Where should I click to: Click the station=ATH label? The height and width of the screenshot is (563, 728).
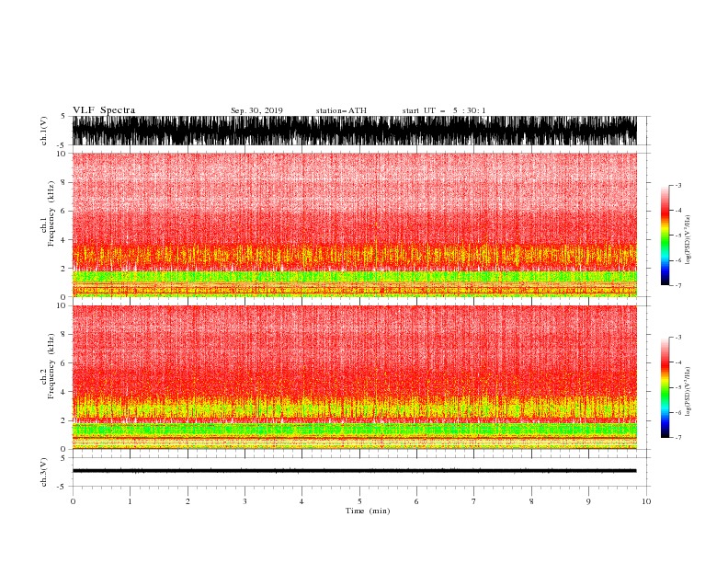pos(341,110)
